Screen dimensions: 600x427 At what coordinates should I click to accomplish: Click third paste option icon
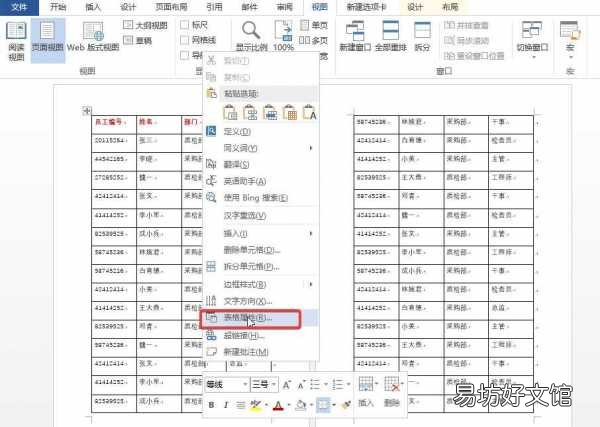tap(270, 112)
